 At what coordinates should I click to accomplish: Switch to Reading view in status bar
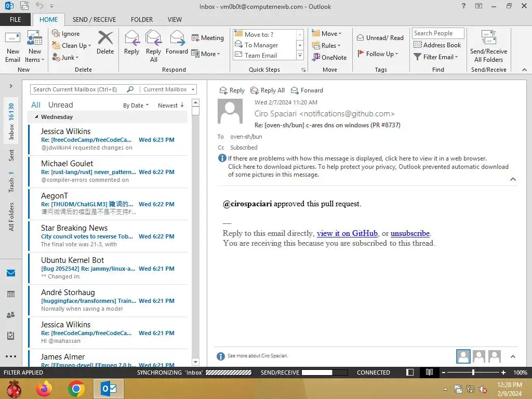click(x=429, y=373)
